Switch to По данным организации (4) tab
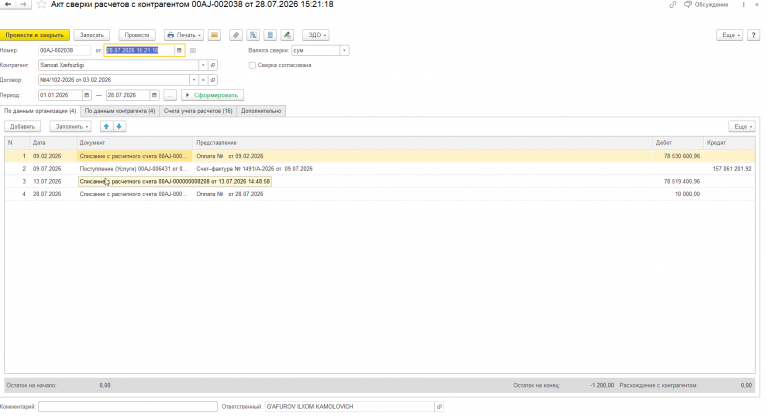This screenshot has height=416, width=768. 40,111
